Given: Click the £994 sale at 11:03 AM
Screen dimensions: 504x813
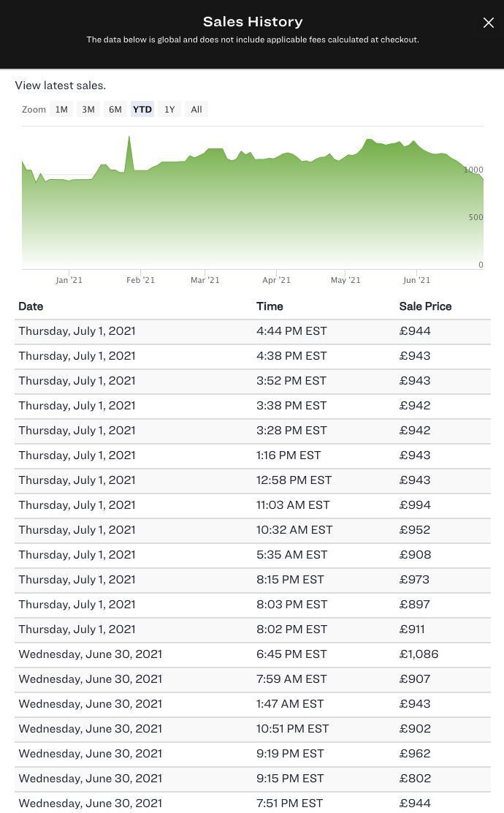Looking at the screenshot, I should [x=414, y=505].
